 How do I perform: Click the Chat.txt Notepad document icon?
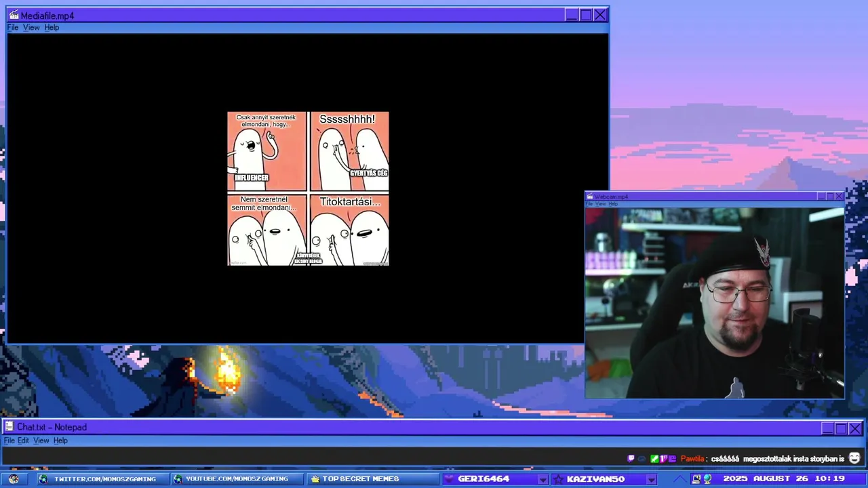[9, 427]
